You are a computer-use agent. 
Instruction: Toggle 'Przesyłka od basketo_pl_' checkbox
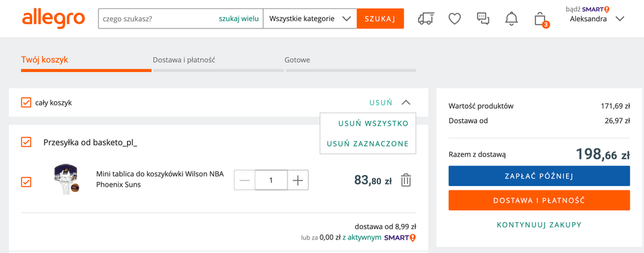(x=26, y=142)
